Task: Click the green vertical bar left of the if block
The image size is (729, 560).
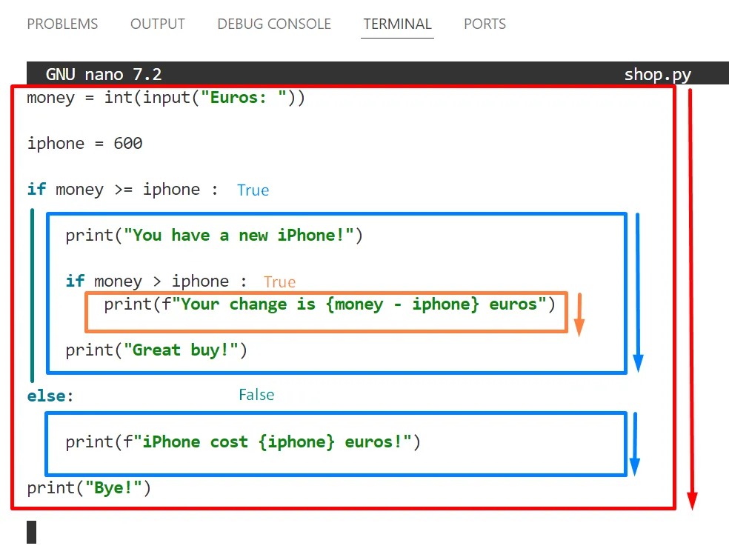Action: (x=32, y=295)
